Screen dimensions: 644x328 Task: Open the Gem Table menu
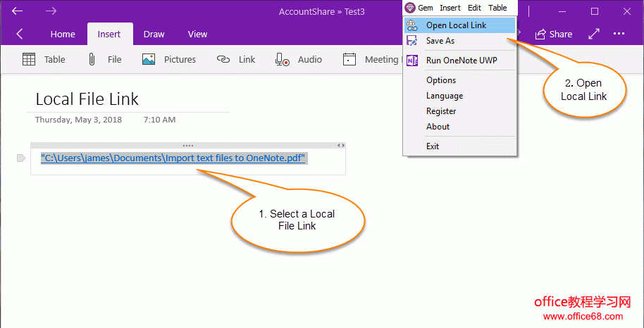(x=497, y=7)
